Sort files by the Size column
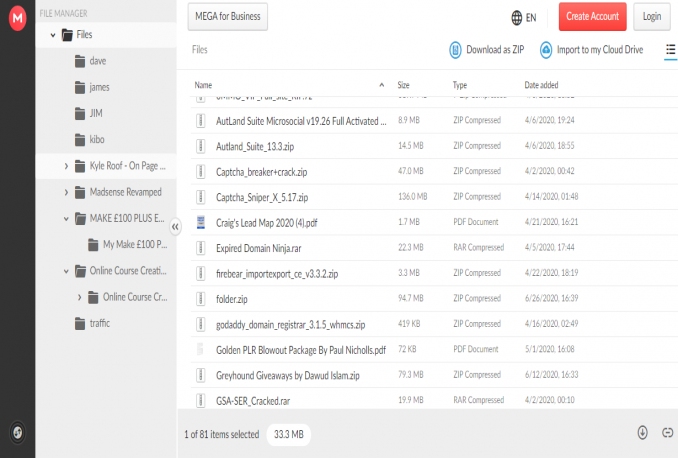This screenshot has height=458, width=678. click(x=403, y=85)
